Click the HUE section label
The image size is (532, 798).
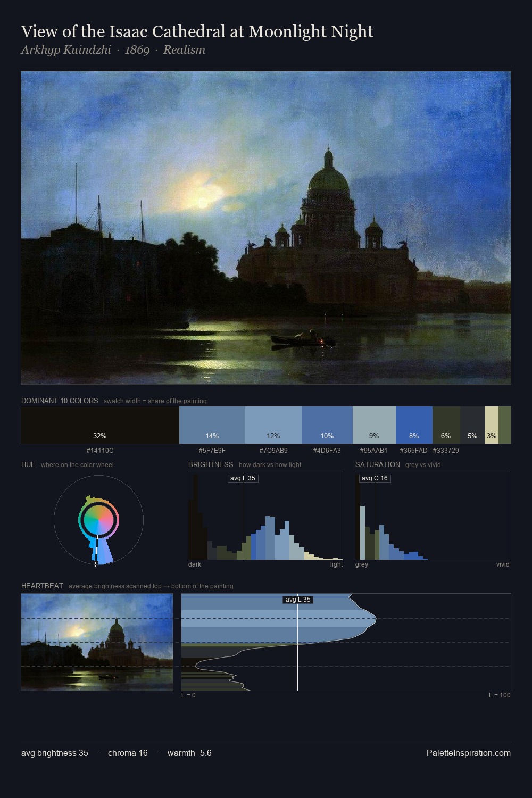28,464
